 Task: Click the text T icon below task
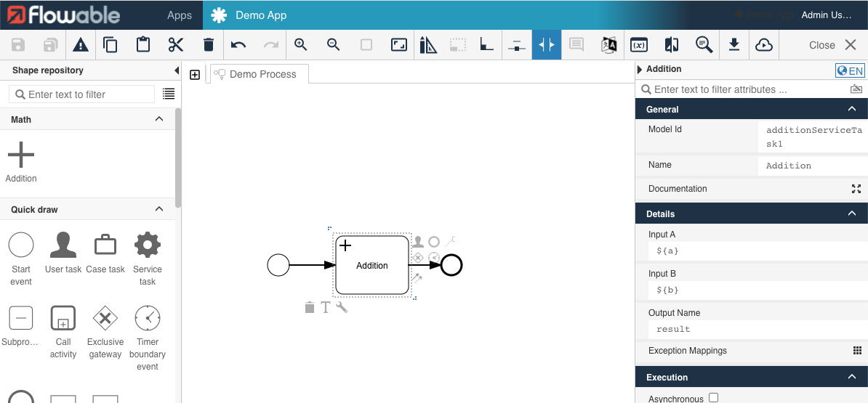pos(326,307)
